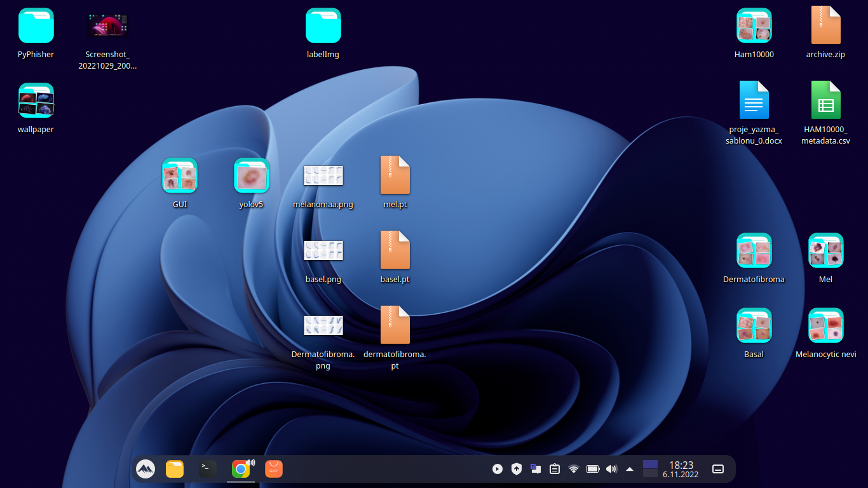Select the Dermatofibroma.png image

pos(323,325)
